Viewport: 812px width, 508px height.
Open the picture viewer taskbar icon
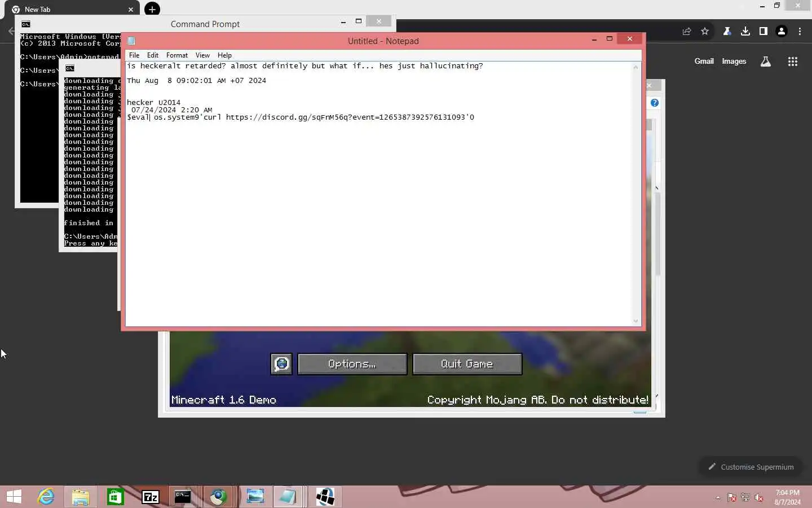(x=255, y=497)
